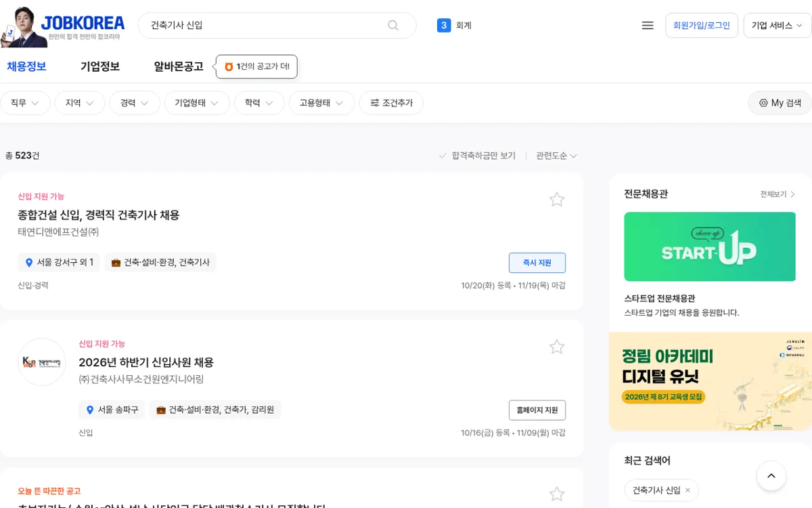The width and height of the screenshot is (812, 508).
Task: Click the blue number 3 ranking badge
Action: click(444, 26)
